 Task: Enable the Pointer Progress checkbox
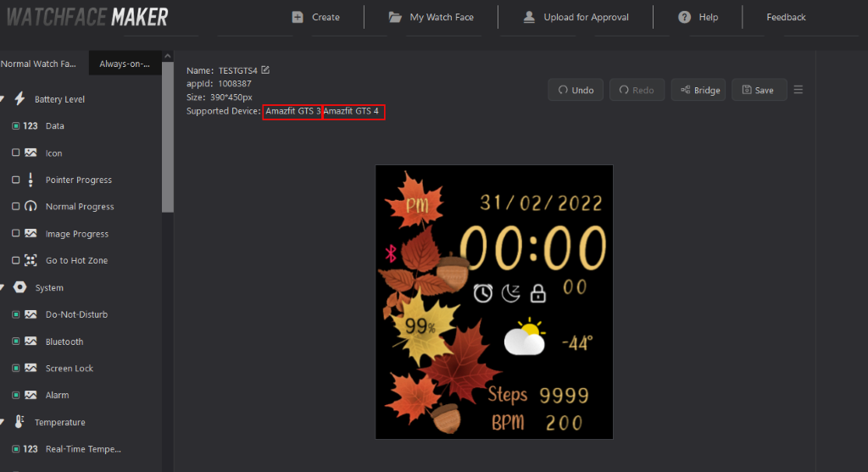(15, 180)
